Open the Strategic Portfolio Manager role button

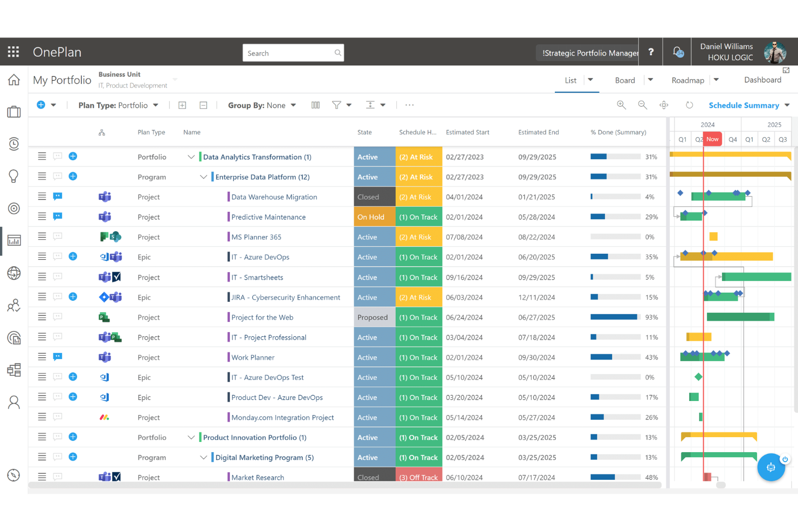(x=588, y=52)
